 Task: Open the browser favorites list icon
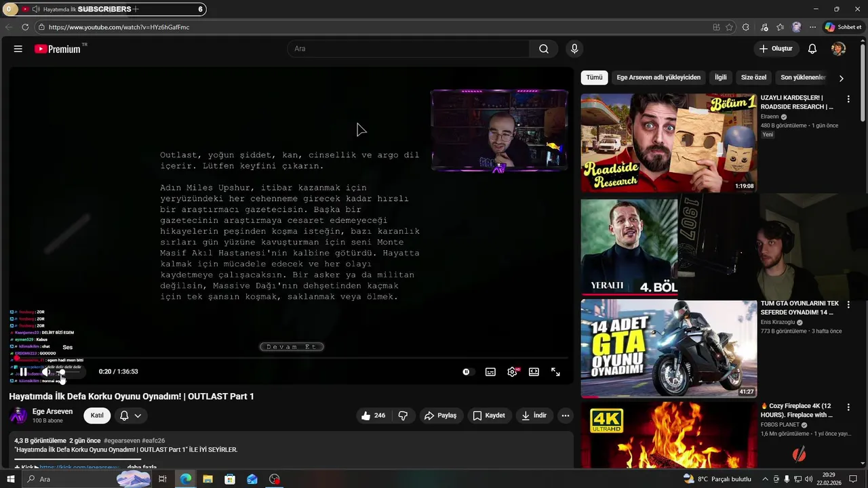coord(781,27)
